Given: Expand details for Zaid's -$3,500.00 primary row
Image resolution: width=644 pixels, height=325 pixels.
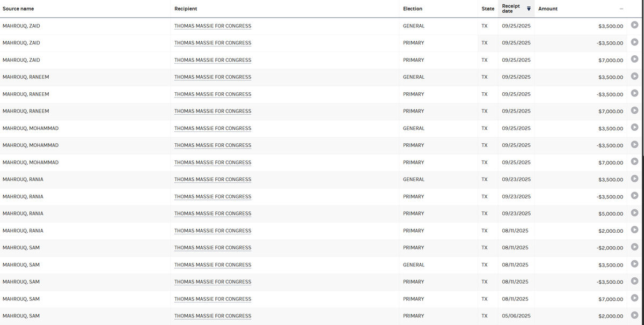Looking at the screenshot, I should [x=635, y=42].
